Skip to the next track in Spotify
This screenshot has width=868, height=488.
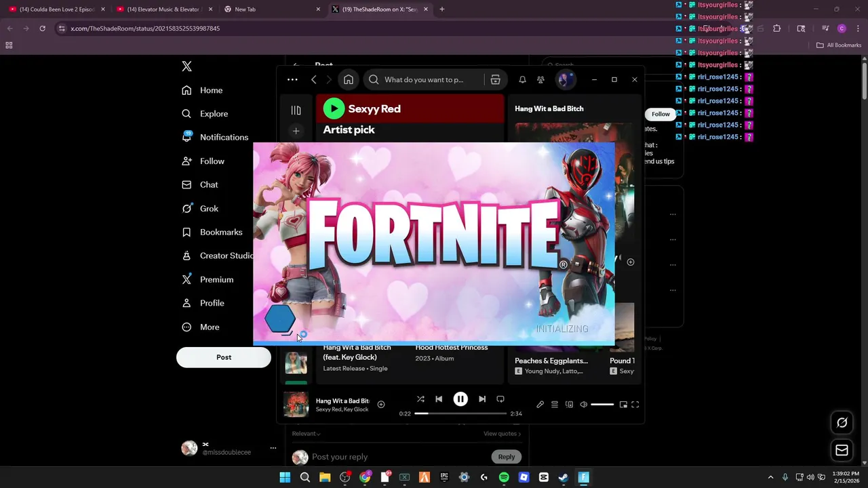(482, 399)
